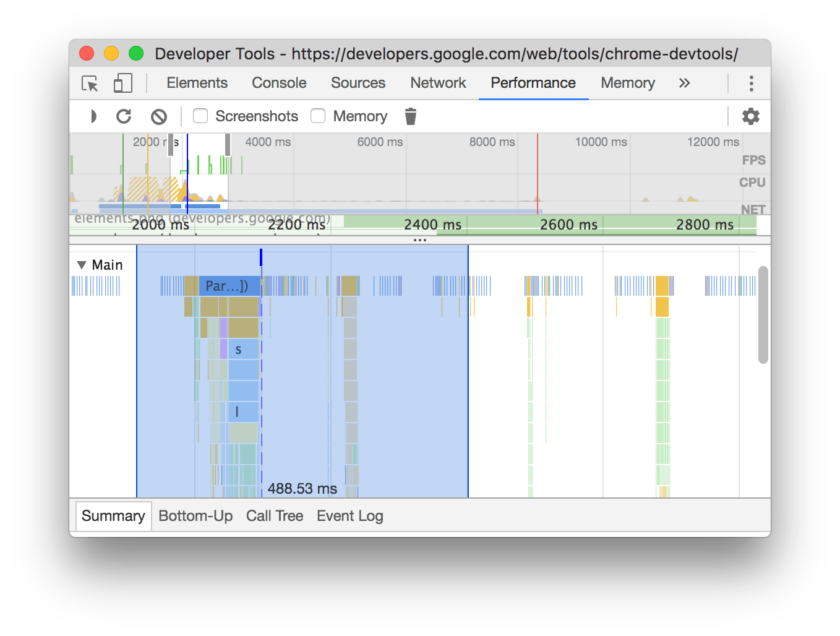
Task: Reload page and record performance profile
Action: (124, 116)
